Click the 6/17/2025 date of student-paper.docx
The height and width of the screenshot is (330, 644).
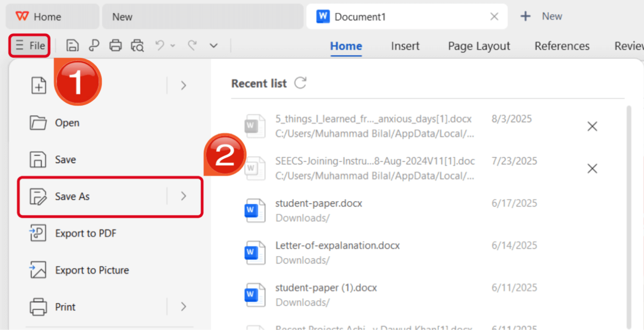point(514,203)
